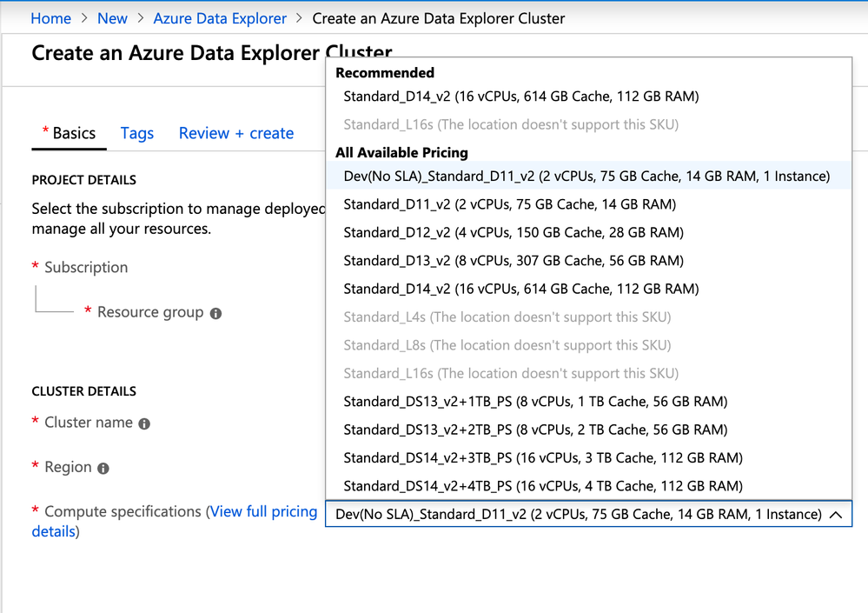Open the Review + create tab
Screen dimensions: 868x613
235,133
